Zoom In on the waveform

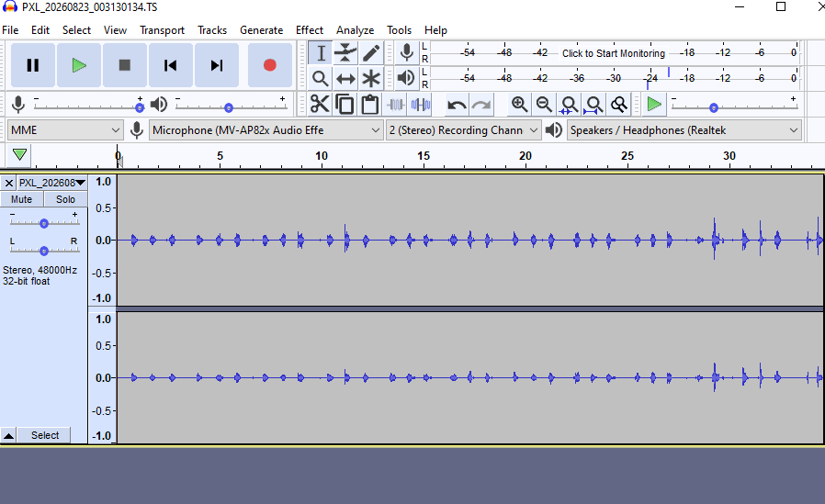point(519,104)
